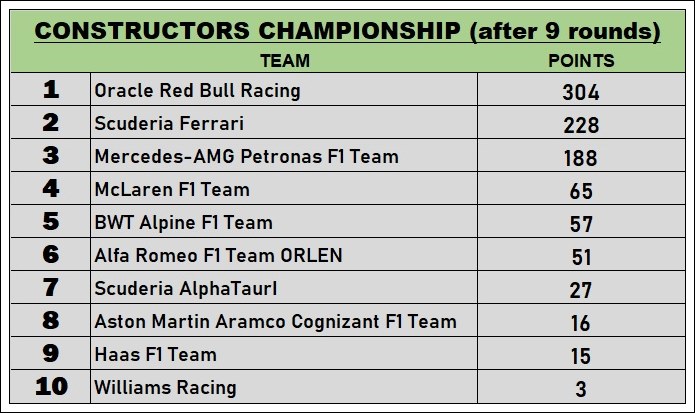Image resolution: width=695 pixels, height=413 pixels.
Task: Click position number 10 cell
Action: pos(51,387)
